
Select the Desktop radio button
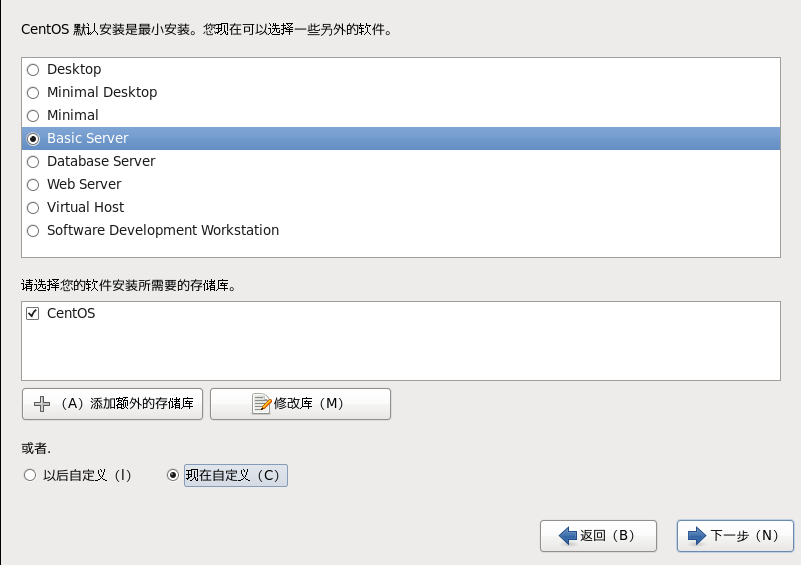coord(33,70)
